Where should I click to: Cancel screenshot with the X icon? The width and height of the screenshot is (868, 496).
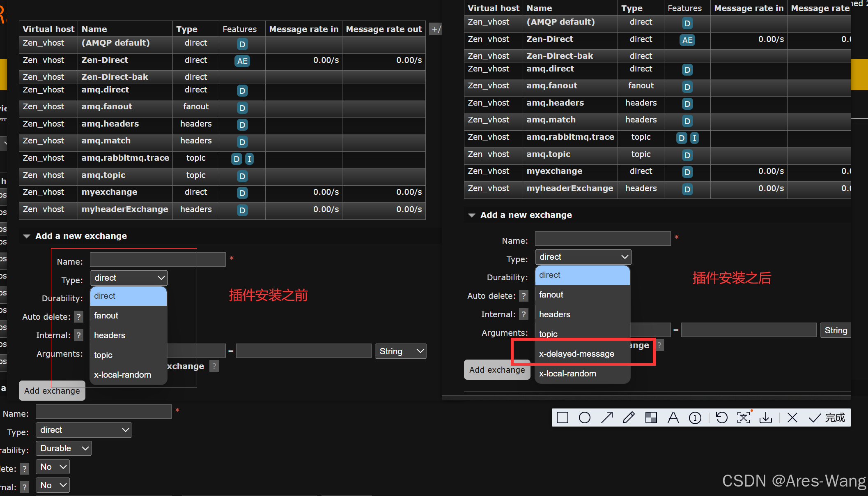tap(792, 418)
